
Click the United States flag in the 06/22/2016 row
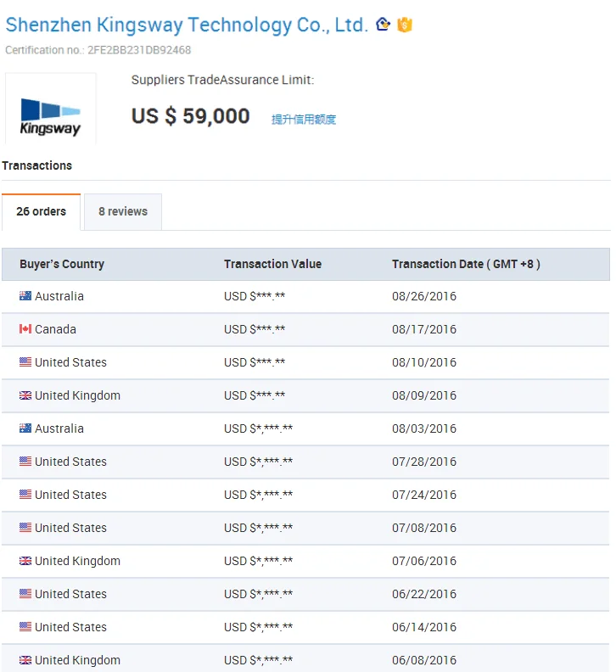pyautogui.click(x=25, y=594)
